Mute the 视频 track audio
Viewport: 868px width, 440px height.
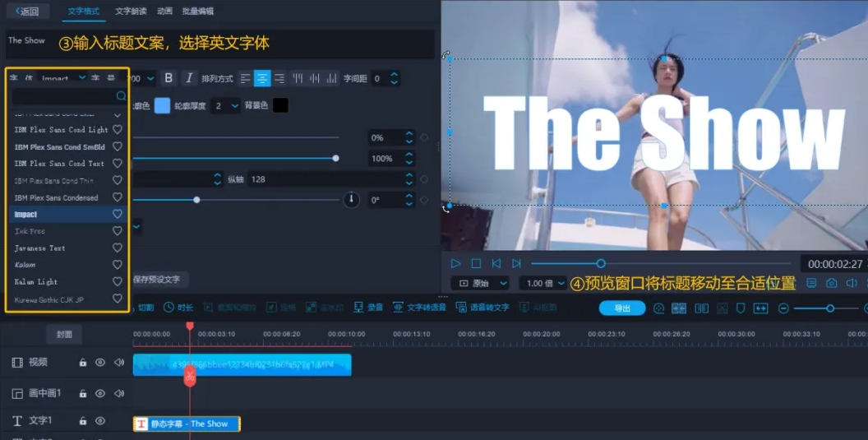pyautogui.click(x=119, y=363)
